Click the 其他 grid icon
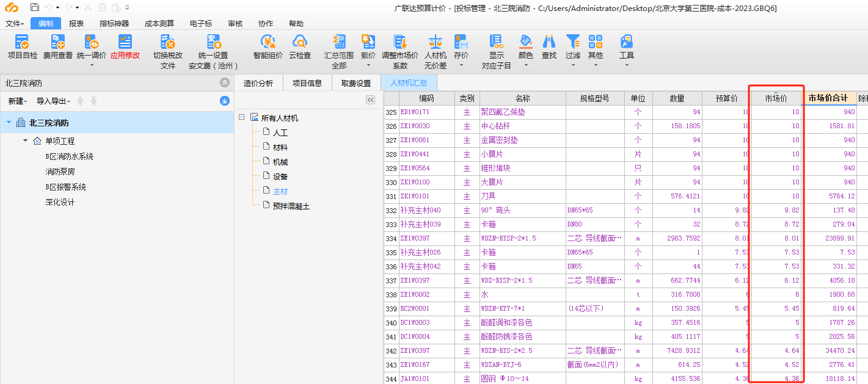Screen dimensions: 868x384 coord(596,42)
